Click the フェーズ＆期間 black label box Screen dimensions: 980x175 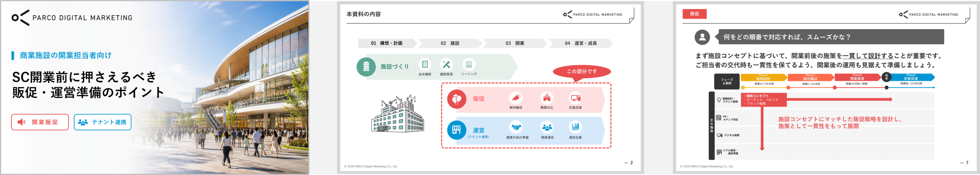(x=727, y=82)
